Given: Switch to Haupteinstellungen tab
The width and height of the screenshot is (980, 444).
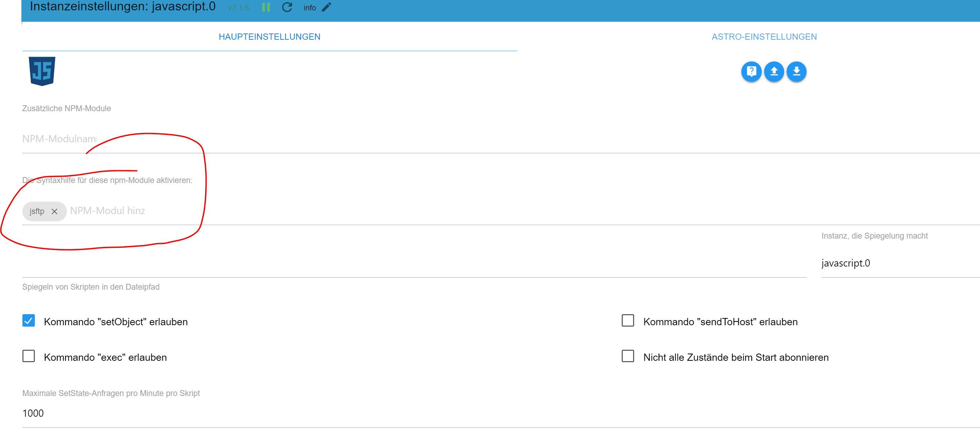Looking at the screenshot, I should (269, 37).
